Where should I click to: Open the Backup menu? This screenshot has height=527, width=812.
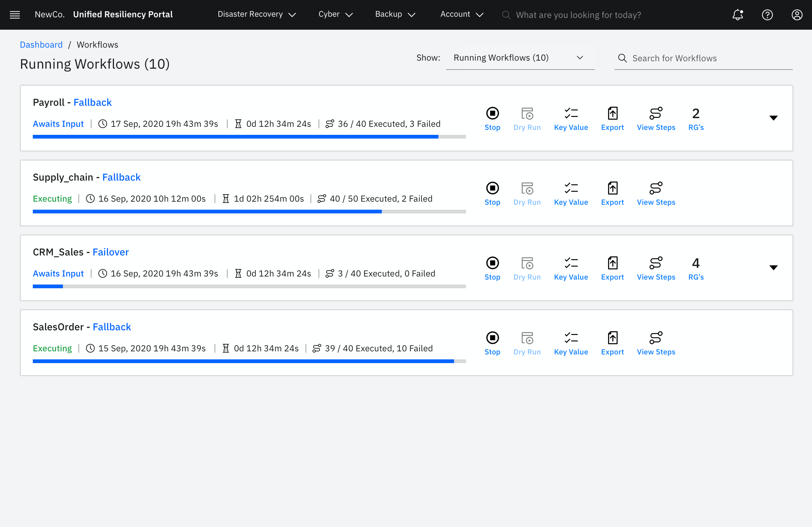point(395,14)
